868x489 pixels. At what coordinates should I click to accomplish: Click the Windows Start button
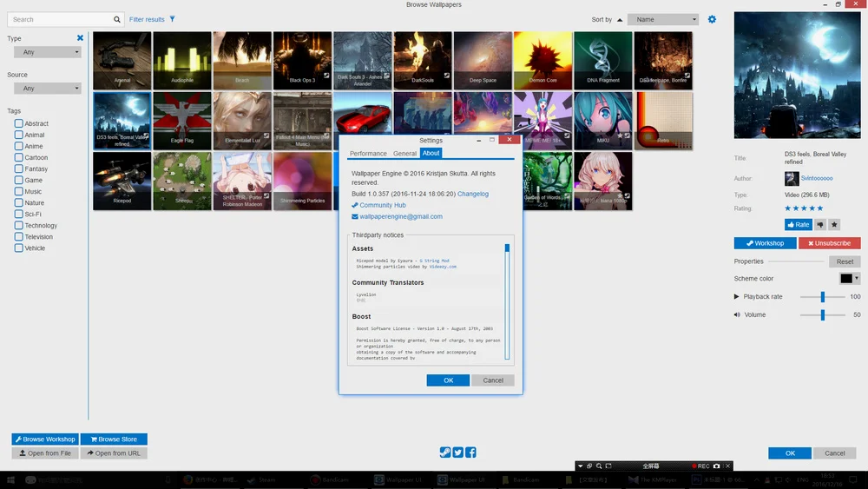click(x=10, y=479)
